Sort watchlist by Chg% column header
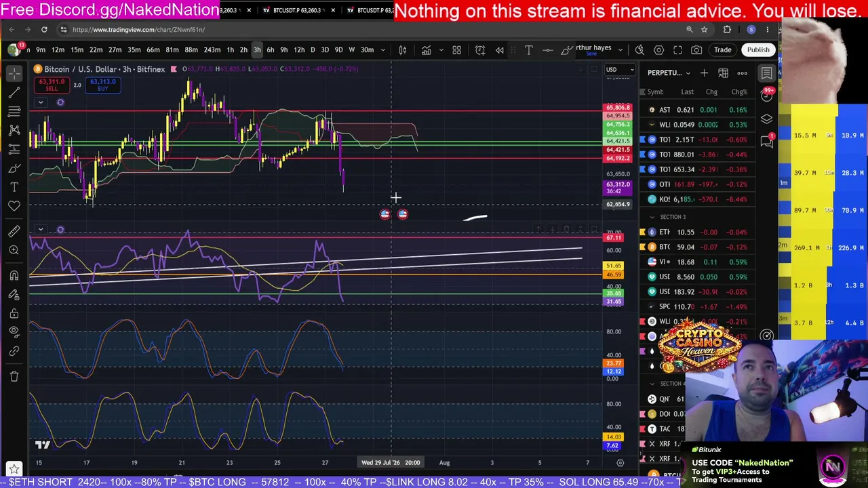This screenshot has height=488, width=868. 739,91
